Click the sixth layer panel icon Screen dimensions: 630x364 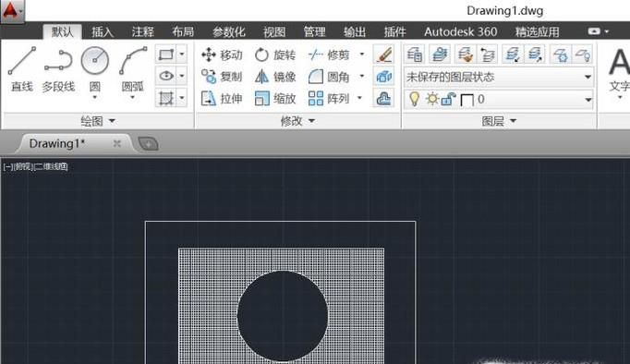pyautogui.click(x=535, y=55)
